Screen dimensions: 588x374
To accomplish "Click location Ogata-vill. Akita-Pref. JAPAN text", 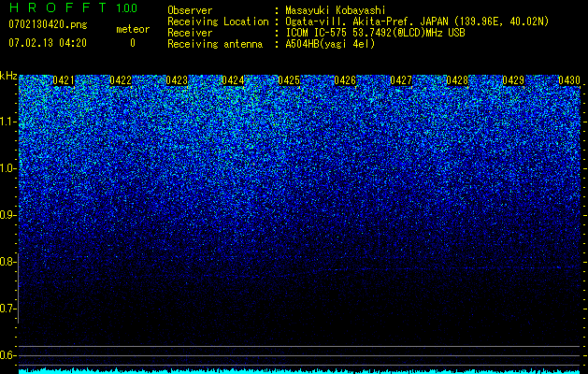I will click(x=418, y=22).
